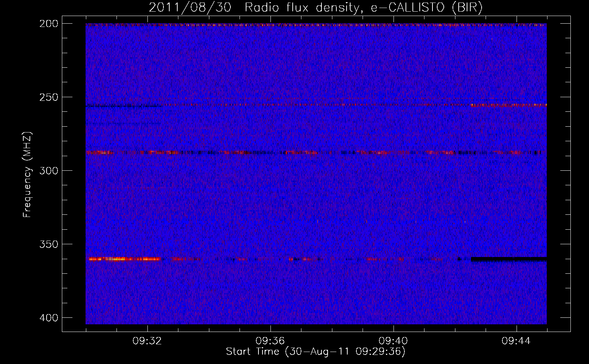This screenshot has width=589, height=364.
Task: Click the 09:32 time tick label
Action: pos(147,341)
